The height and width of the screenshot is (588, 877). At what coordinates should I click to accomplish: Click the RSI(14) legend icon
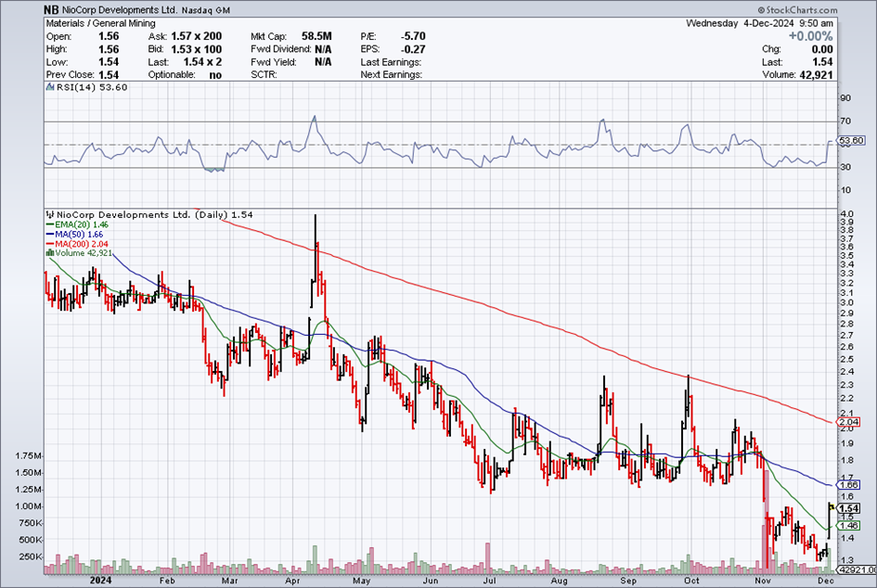(50, 87)
